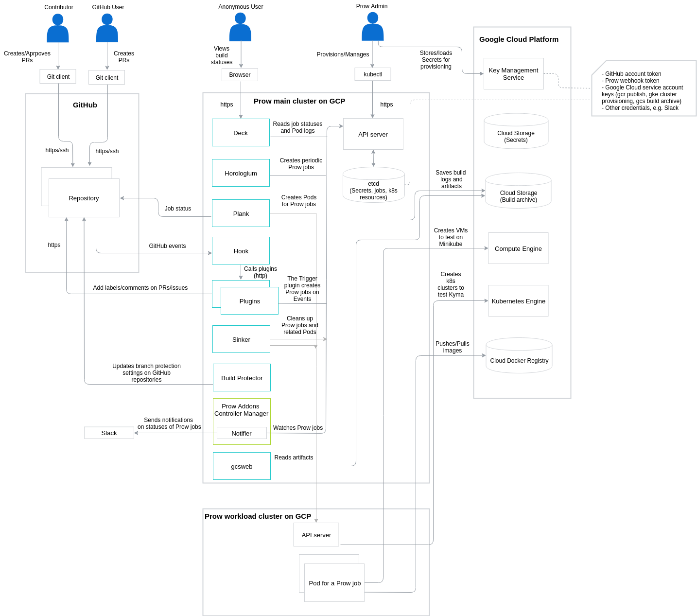
Task: Toggle the Build Protector component selection
Action: (x=242, y=377)
